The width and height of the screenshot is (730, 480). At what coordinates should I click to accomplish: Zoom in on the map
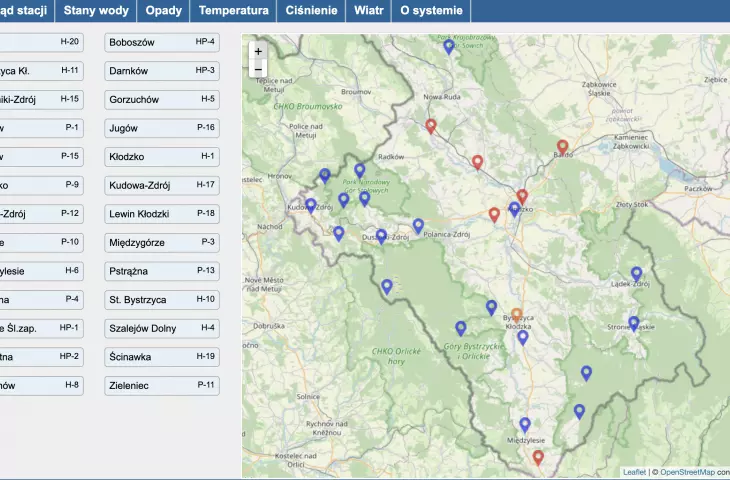pyautogui.click(x=258, y=51)
